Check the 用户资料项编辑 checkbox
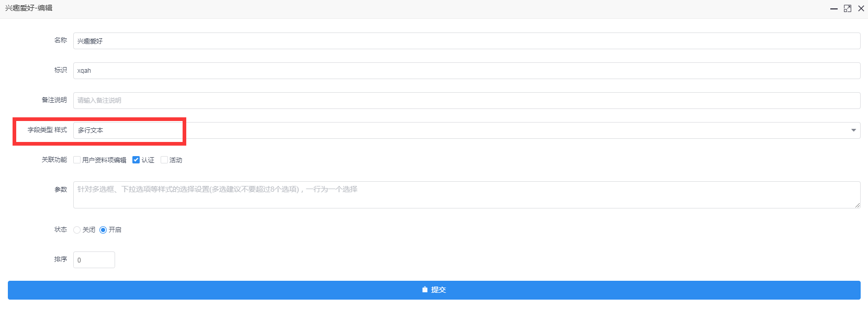 [x=77, y=160]
